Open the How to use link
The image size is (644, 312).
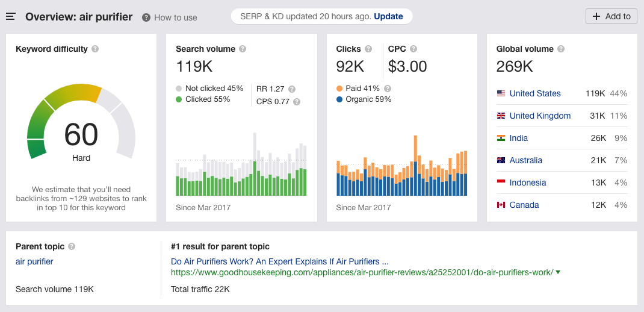[170, 17]
